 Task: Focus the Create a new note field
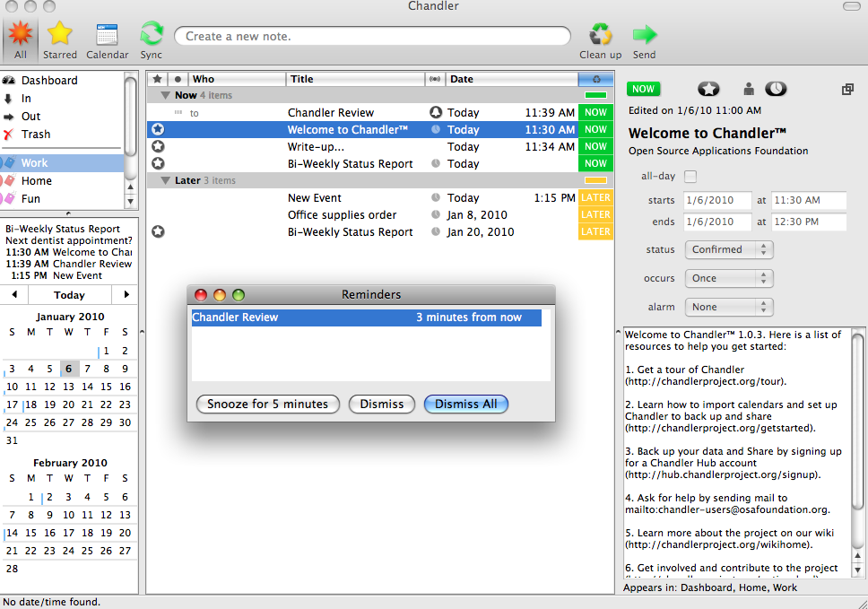pyautogui.click(x=372, y=36)
